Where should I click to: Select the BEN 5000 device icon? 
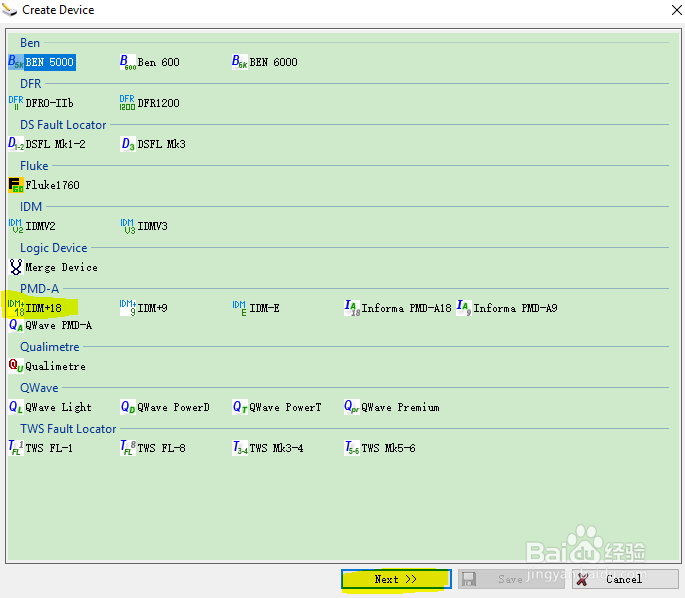(16, 62)
